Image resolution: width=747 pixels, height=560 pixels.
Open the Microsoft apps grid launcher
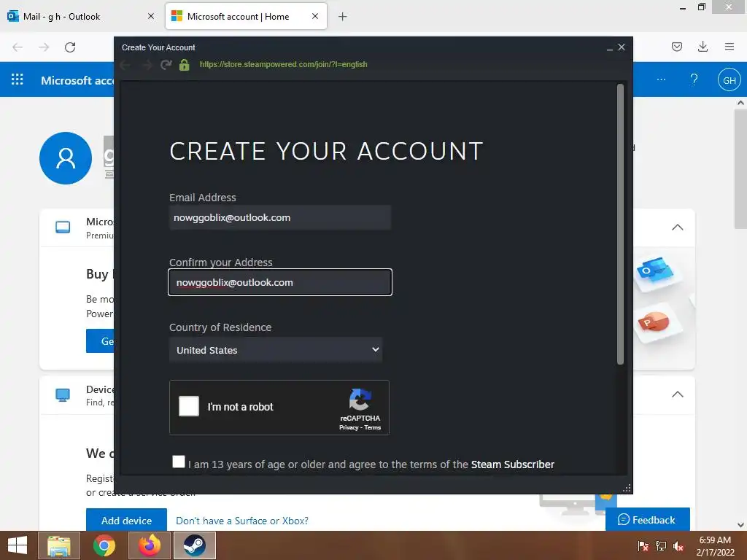click(18, 79)
